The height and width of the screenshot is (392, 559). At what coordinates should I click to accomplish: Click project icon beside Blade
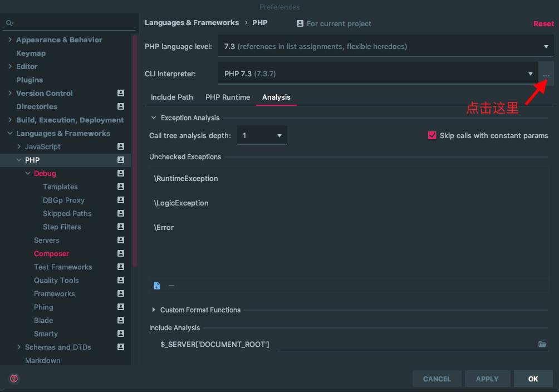(121, 320)
